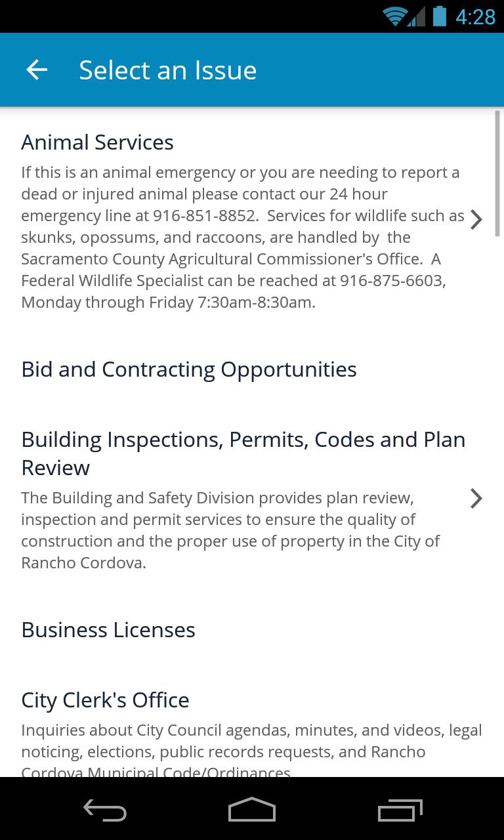
Task: Open the recent apps overview button
Action: point(400,810)
